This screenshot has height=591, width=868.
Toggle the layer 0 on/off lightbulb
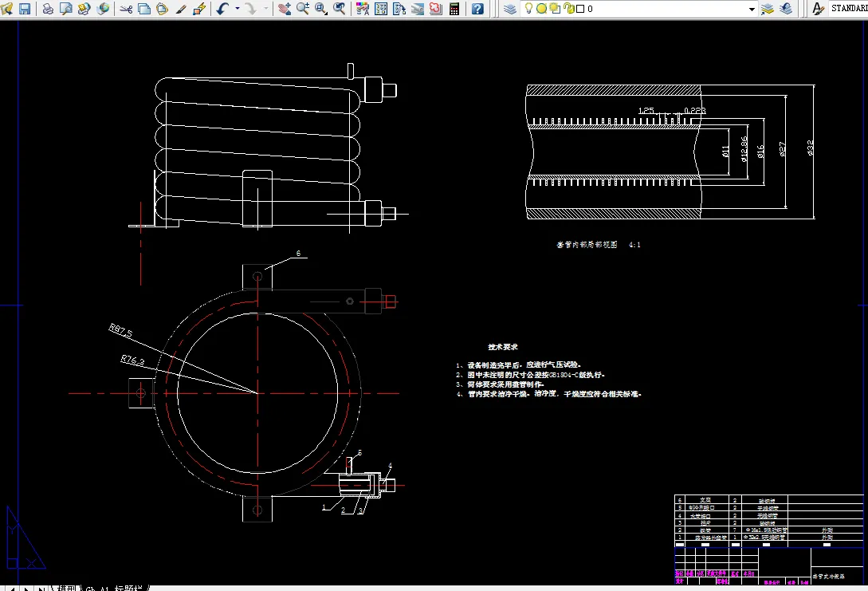(x=530, y=9)
